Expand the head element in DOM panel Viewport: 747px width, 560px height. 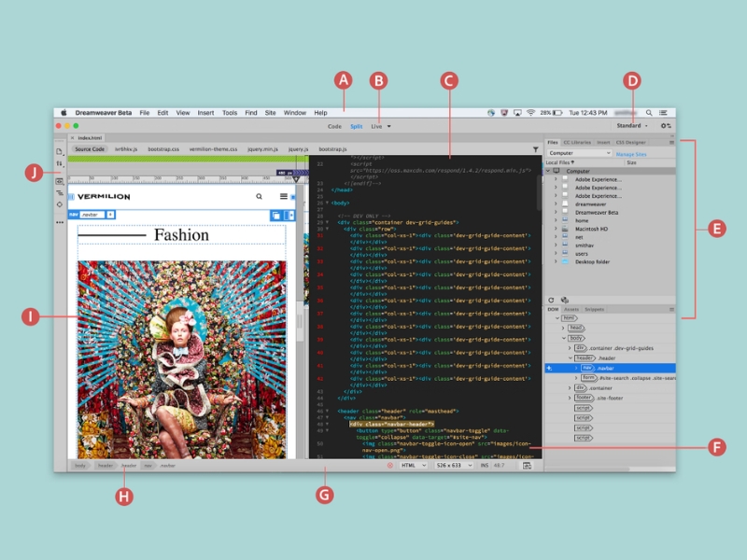pos(563,329)
